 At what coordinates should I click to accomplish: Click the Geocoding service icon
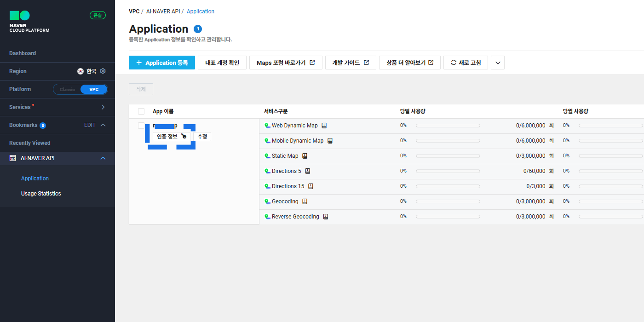(x=267, y=201)
